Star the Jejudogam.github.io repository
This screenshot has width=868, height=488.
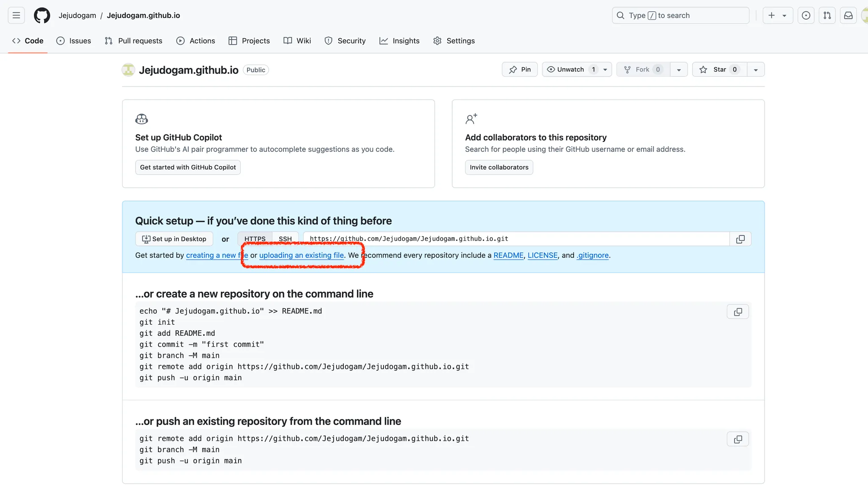pyautogui.click(x=719, y=70)
